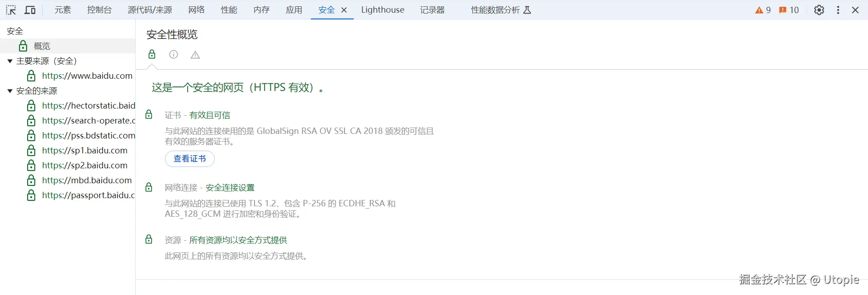The image size is (868, 295).
Task: Click the 有效且可信 certificate status text
Action: point(210,115)
